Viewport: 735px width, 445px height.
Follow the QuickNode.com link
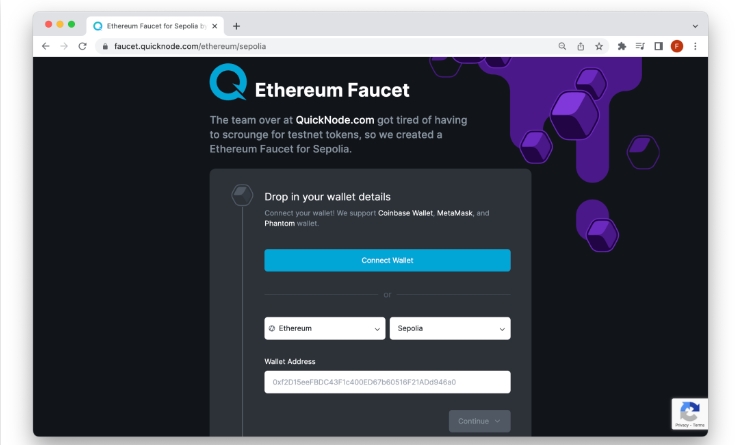point(335,120)
